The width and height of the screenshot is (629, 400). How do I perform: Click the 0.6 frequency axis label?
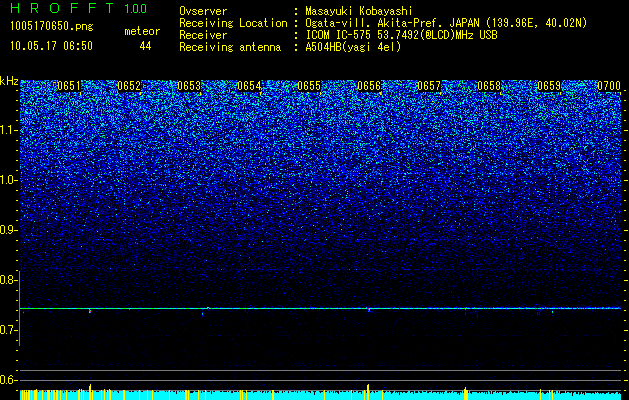8,380
